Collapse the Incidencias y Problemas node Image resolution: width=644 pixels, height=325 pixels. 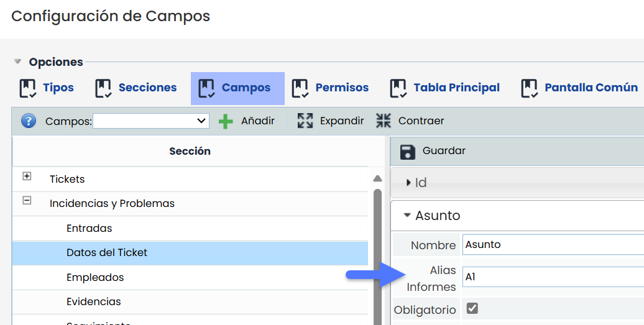point(27,201)
